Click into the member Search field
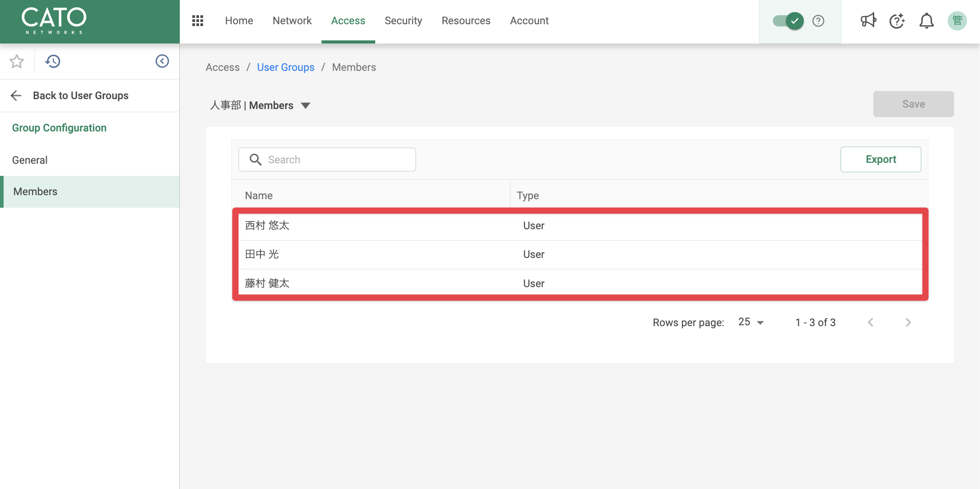Image resolution: width=980 pixels, height=489 pixels. pos(327,159)
